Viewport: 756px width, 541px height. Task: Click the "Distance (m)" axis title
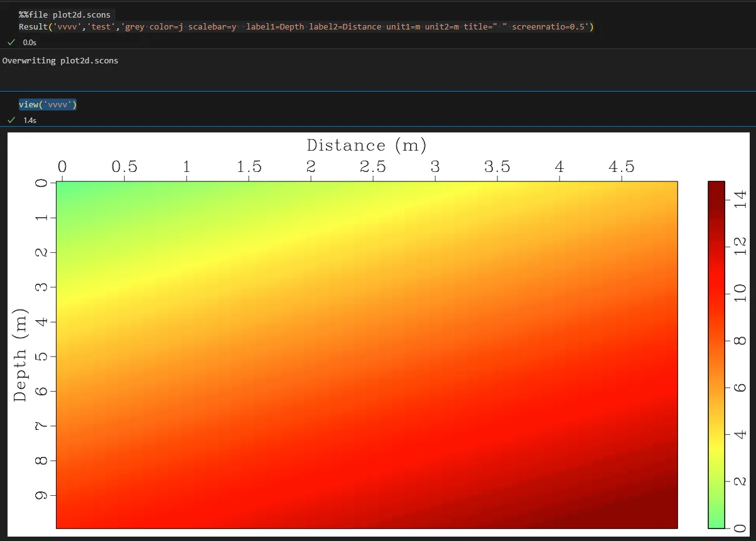coord(367,146)
